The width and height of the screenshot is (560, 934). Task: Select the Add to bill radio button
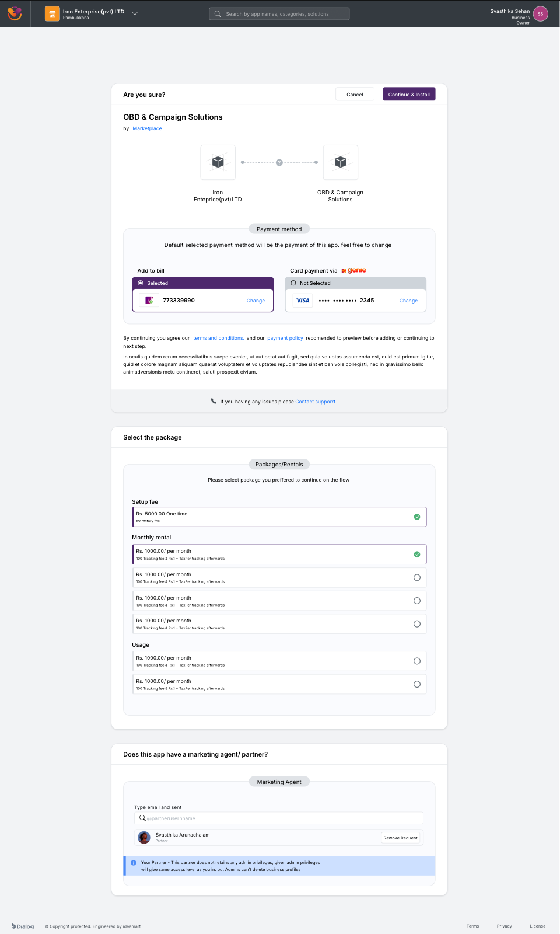tap(141, 283)
